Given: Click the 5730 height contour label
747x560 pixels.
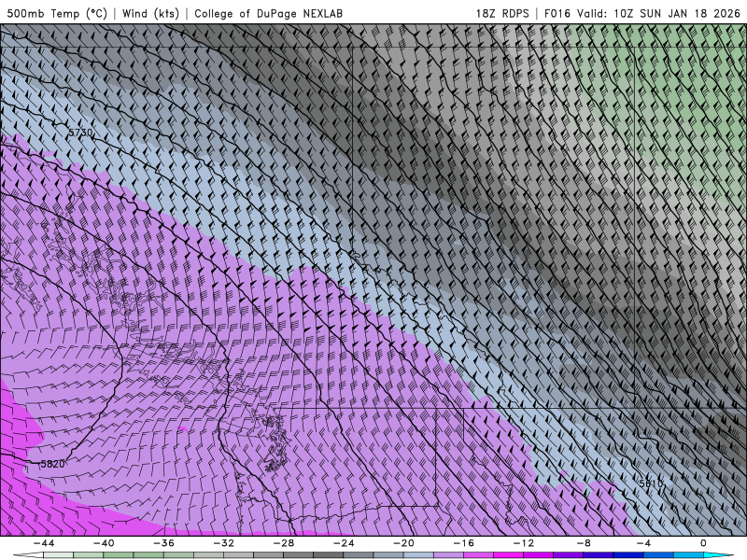Looking at the screenshot, I should tap(80, 133).
